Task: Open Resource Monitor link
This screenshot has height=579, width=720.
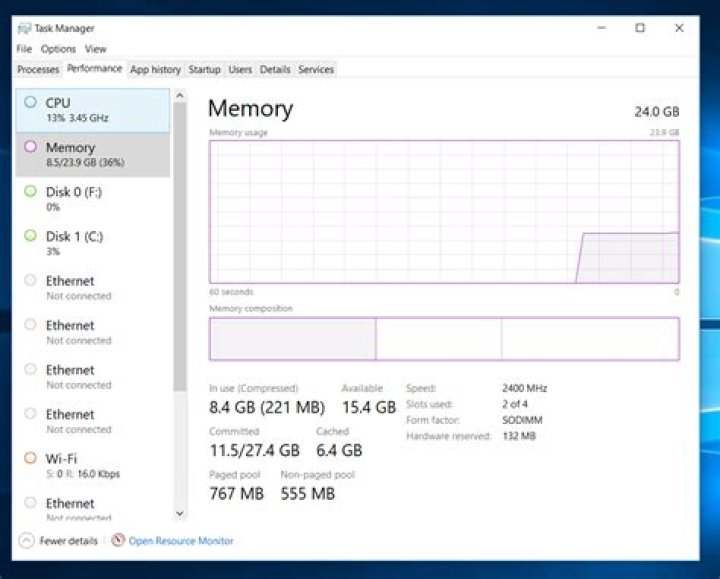Action: click(181, 541)
